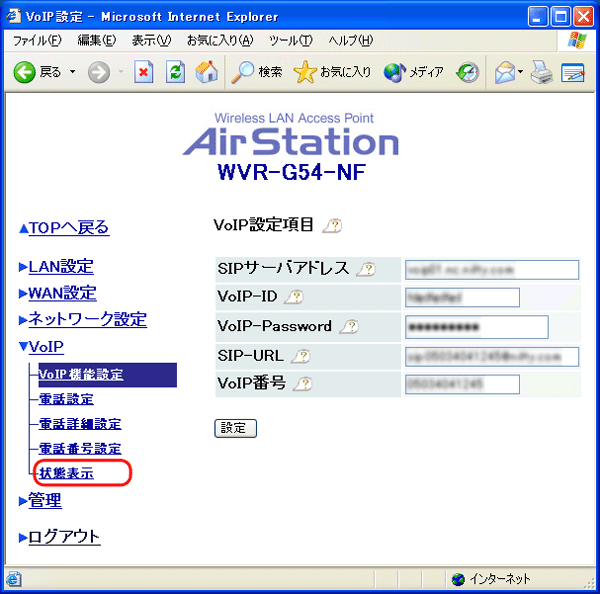Screen dimensions: 600x594
Task: Open the Back button history dropdown arrow
Action: [72, 72]
